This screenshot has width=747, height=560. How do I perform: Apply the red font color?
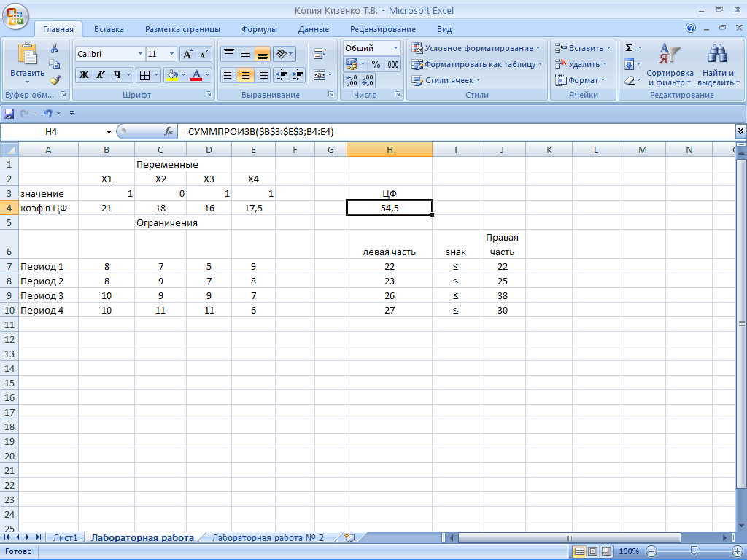tap(196, 75)
